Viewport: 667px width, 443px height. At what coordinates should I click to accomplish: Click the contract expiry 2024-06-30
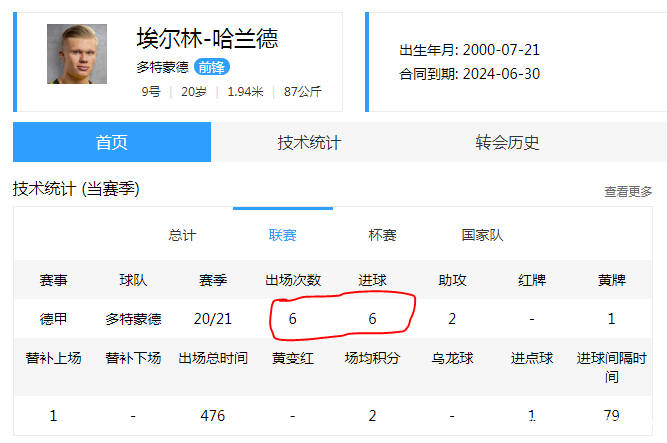point(501,74)
